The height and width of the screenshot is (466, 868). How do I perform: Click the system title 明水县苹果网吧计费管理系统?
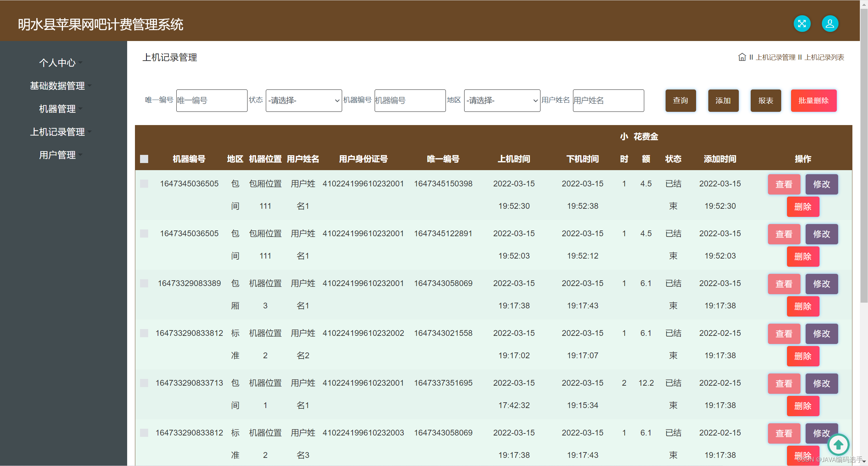(x=101, y=24)
